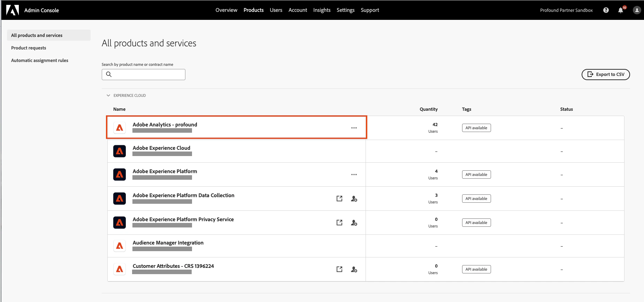Viewport: 644px width, 302px height.
Task: Open the help question mark icon
Action: coord(606,10)
